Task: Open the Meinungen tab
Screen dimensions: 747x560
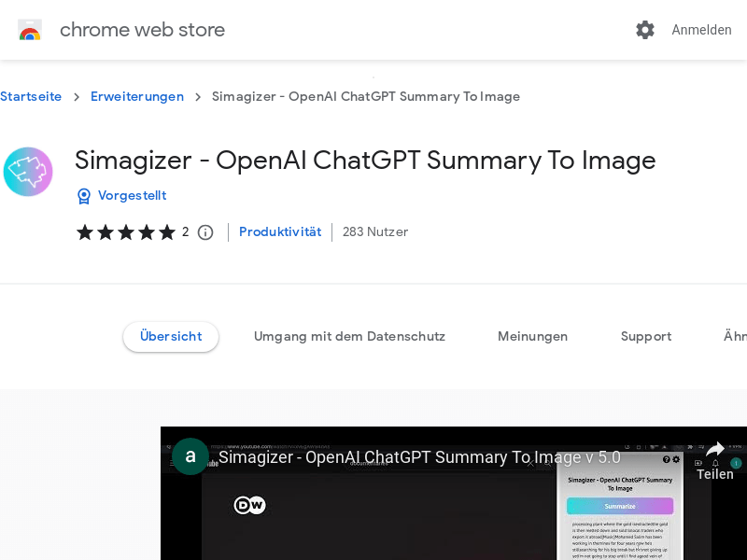Action: coord(532,337)
